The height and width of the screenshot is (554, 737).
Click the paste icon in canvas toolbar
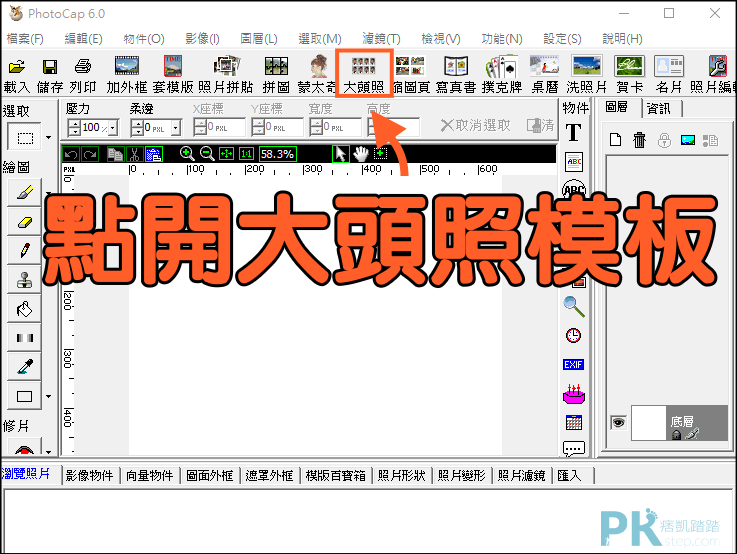[x=154, y=154]
